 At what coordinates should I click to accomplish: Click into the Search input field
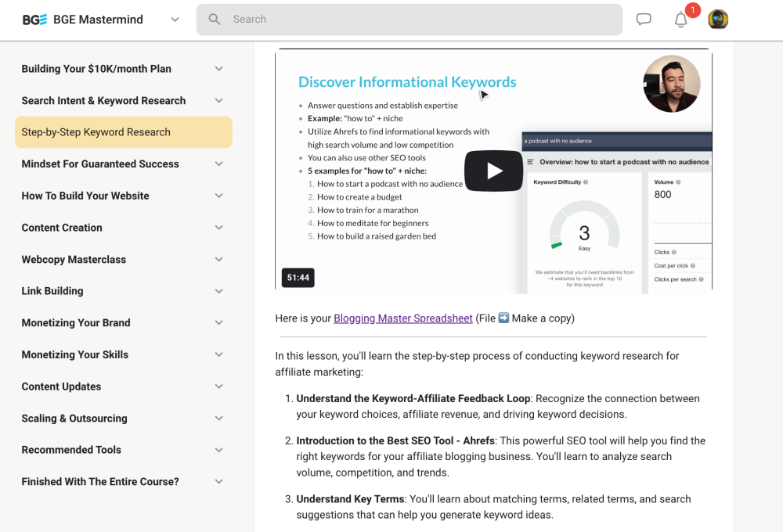coord(352,19)
